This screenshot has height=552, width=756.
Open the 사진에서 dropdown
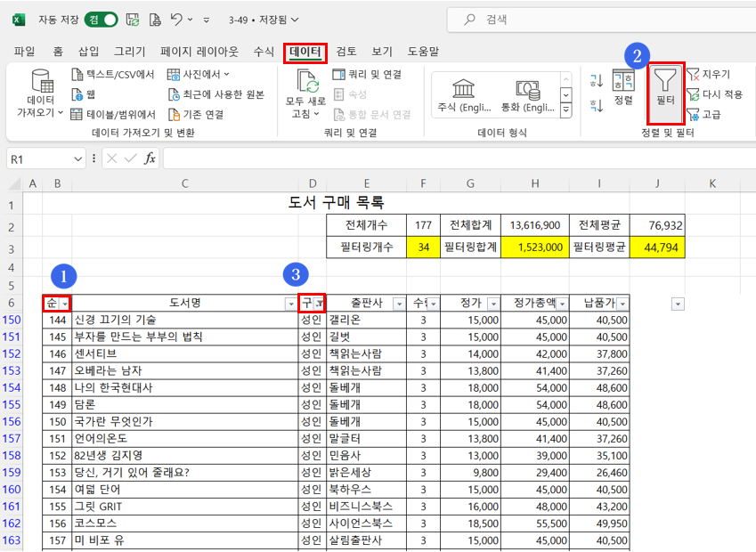coord(199,74)
